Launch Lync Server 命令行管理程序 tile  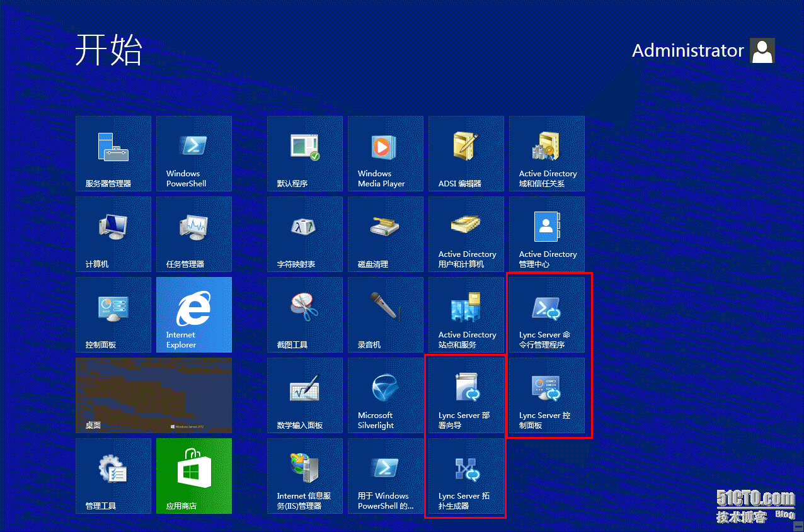coord(547,315)
